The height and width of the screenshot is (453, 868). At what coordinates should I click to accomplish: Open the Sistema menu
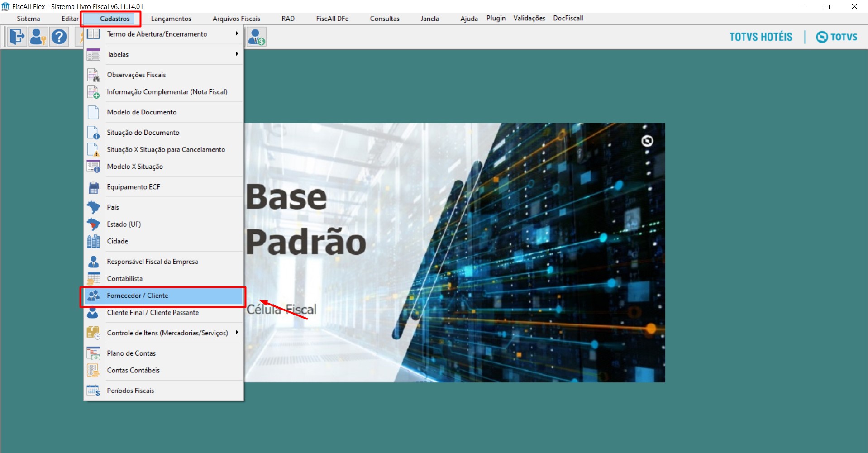coord(29,19)
